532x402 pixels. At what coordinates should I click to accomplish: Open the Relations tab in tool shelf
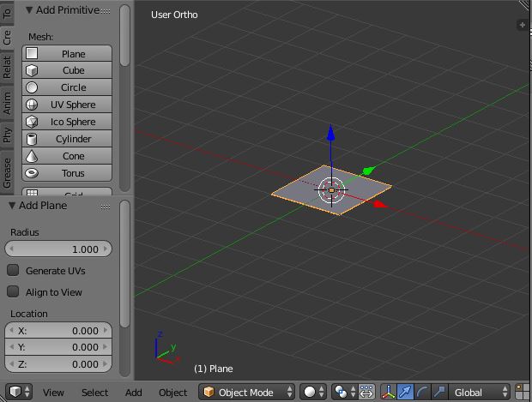pos(7,67)
